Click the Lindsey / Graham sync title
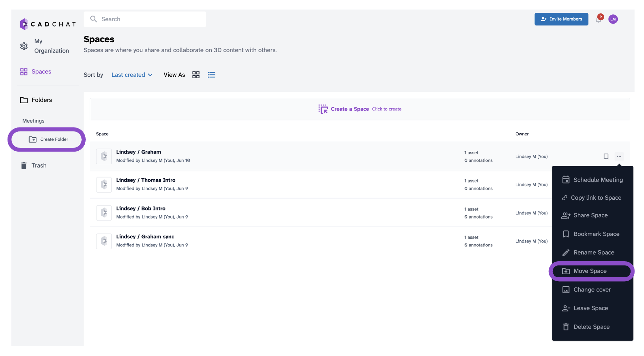 pos(145,236)
